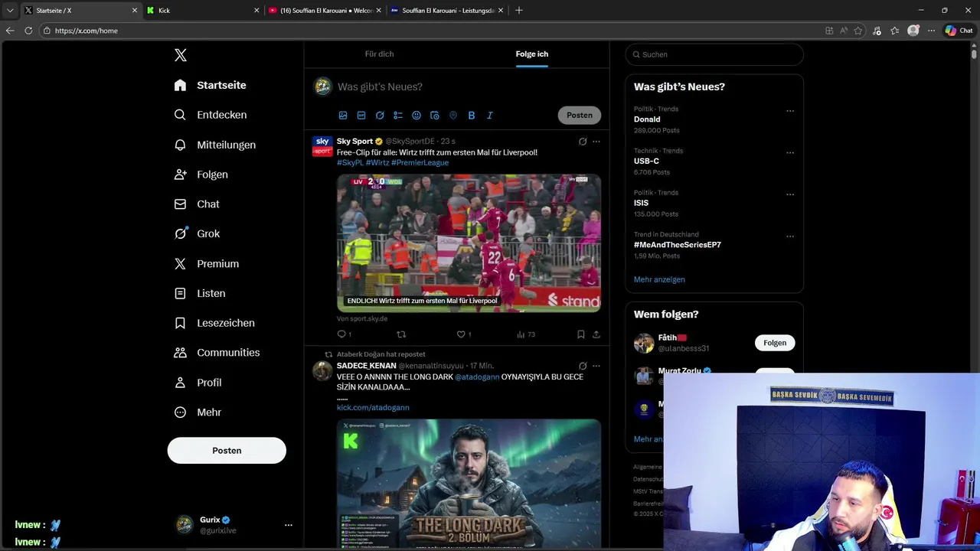This screenshot has width=980, height=551.
Task: Open Folgen in the sidebar
Action: pyautogui.click(x=201, y=174)
